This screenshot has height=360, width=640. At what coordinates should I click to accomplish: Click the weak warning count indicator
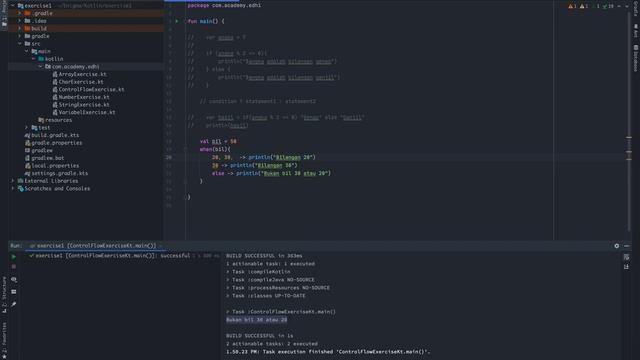[x=584, y=6]
